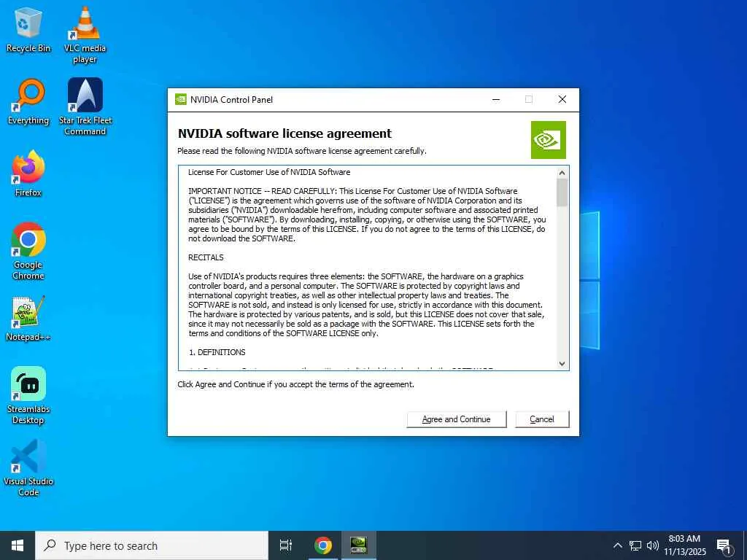Click the license scrollbar up arrow

pos(562,173)
